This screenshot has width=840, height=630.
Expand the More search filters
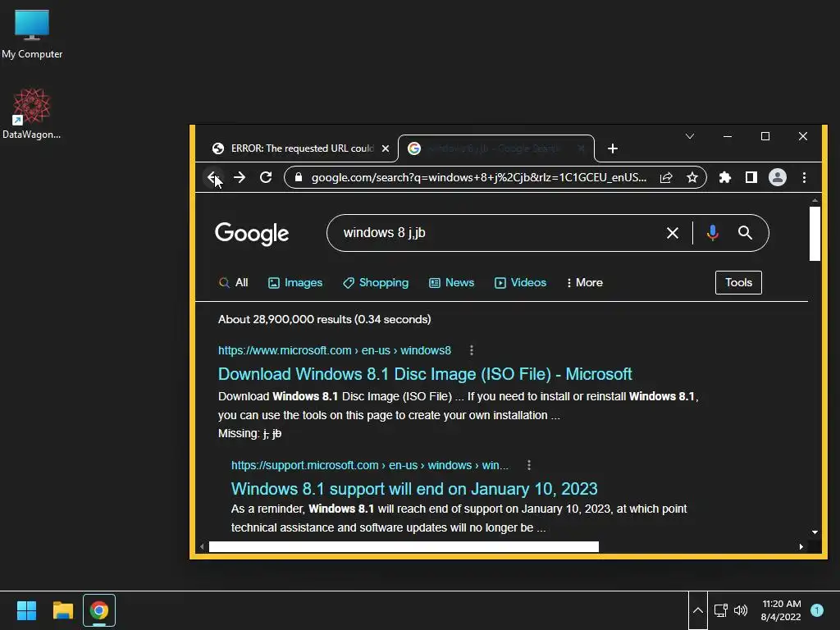coord(584,282)
